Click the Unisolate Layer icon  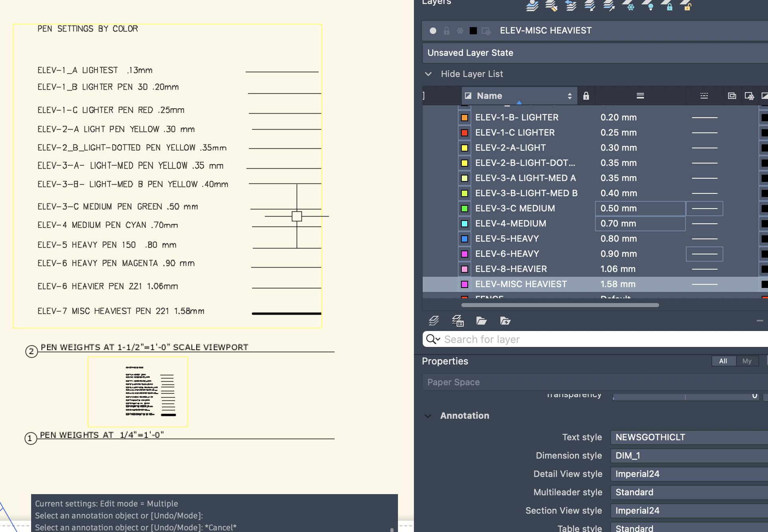[x=609, y=6]
